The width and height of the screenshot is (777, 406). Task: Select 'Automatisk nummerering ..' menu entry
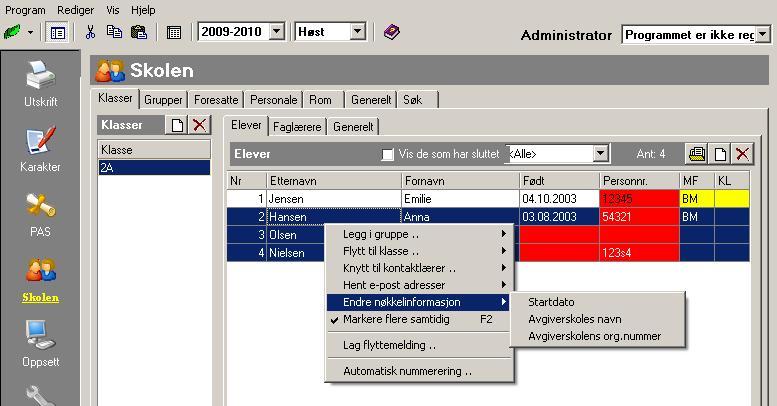419,371
